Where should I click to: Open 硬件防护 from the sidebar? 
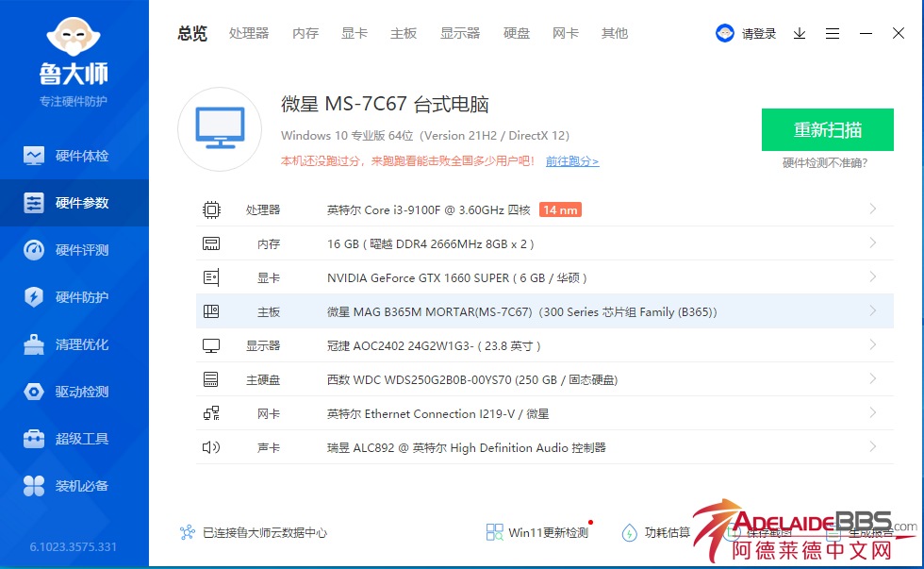74,297
